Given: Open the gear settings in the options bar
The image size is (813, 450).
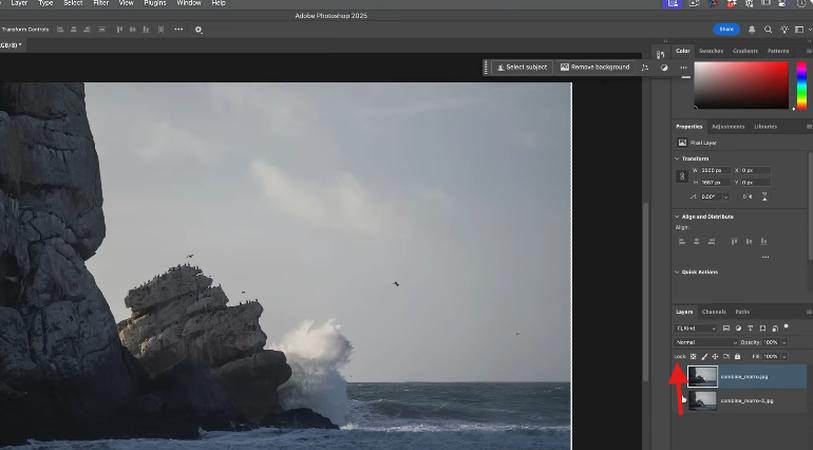Looking at the screenshot, I should [198, 30].
